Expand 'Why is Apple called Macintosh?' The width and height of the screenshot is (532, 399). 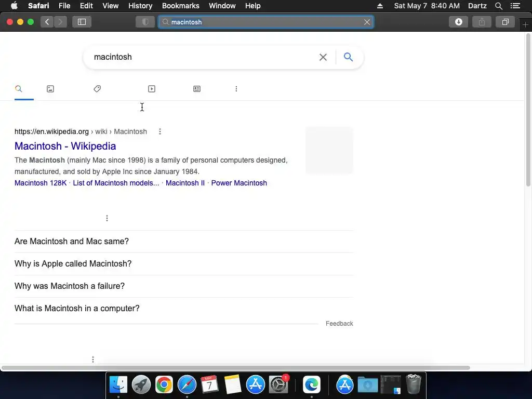click(x=184, y=263)
